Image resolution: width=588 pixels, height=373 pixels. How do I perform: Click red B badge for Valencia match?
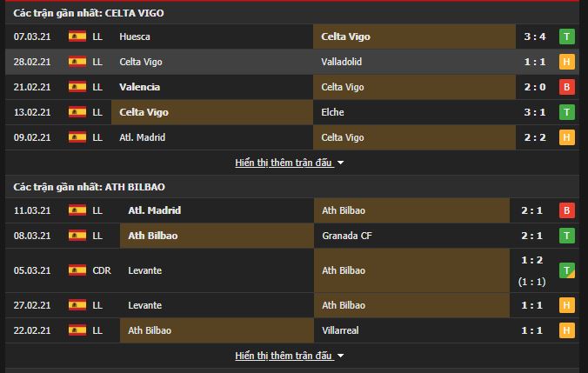point(566,87)
